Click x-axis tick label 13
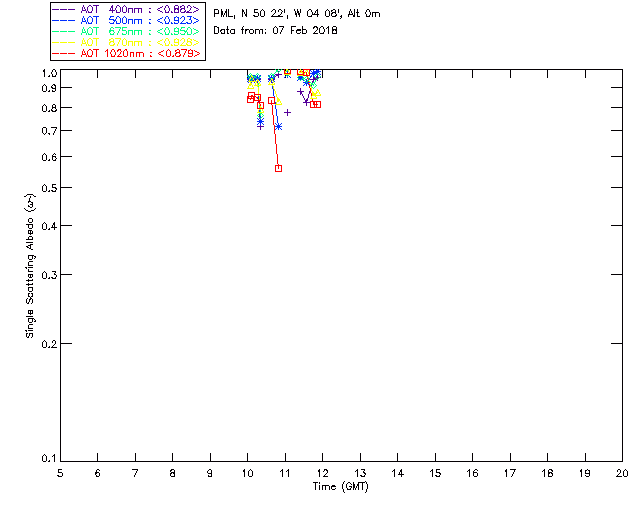The width and height of the screenshot is (640, 512). pos(360,473)
